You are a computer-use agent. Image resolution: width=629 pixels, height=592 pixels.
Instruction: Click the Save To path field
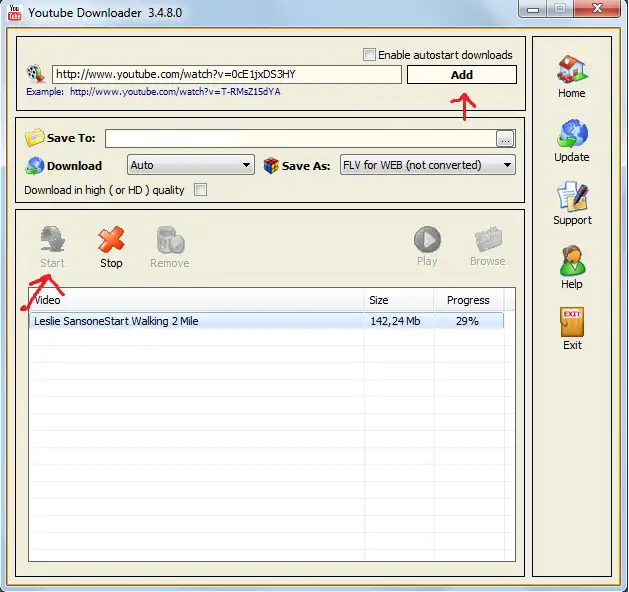pos(299,138)
